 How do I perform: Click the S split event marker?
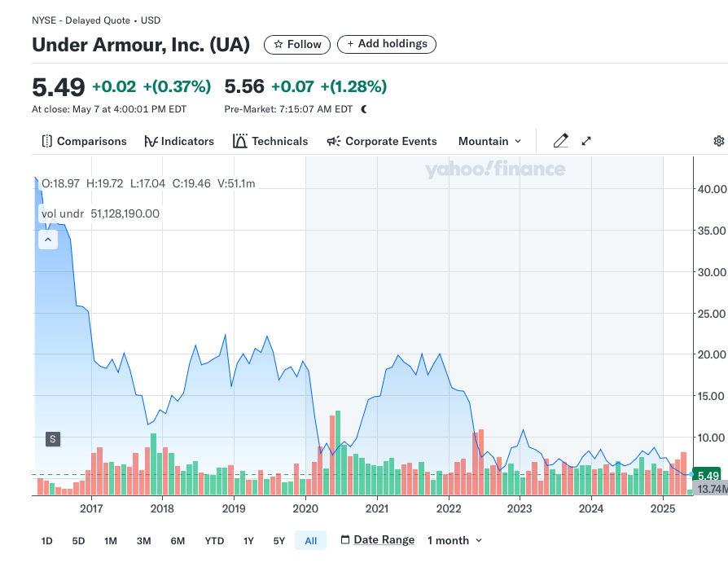point(53,439)
